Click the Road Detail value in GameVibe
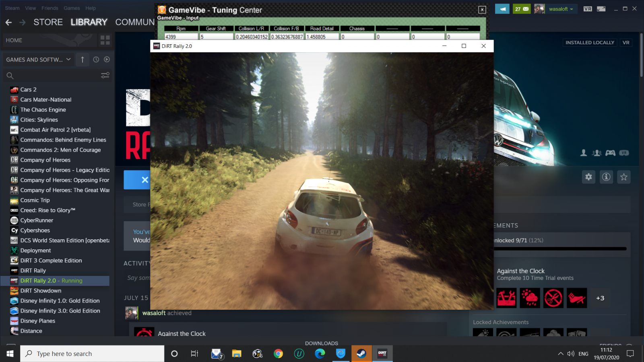Screen dimensions: 644x362 [322, 37]
